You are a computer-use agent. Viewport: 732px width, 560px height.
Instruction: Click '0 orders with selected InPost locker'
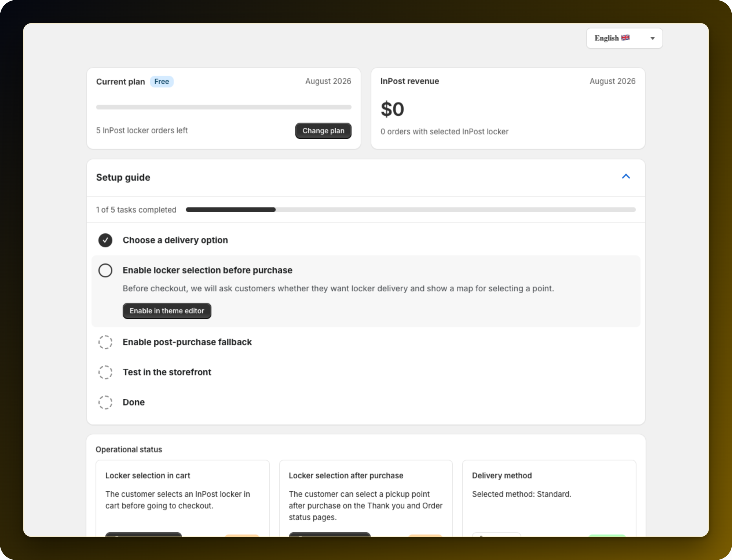[444, 132]
